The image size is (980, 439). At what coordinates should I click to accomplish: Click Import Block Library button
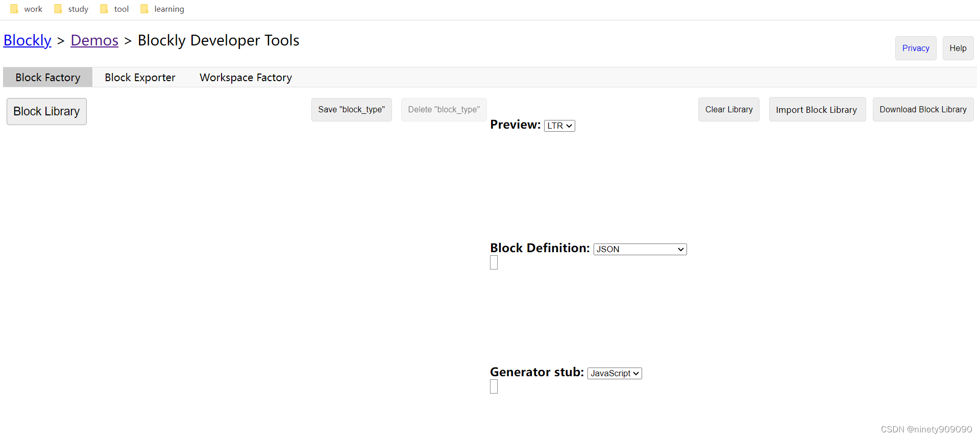[817, 109]
